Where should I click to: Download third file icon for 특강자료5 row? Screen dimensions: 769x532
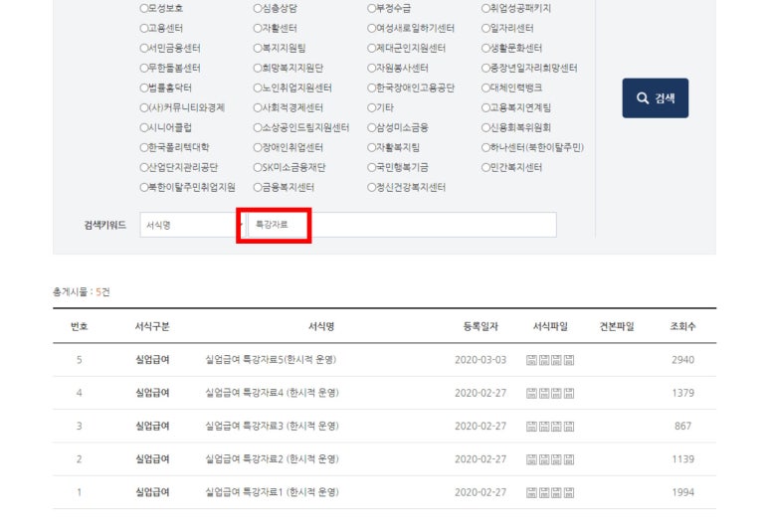pos(556,360)
